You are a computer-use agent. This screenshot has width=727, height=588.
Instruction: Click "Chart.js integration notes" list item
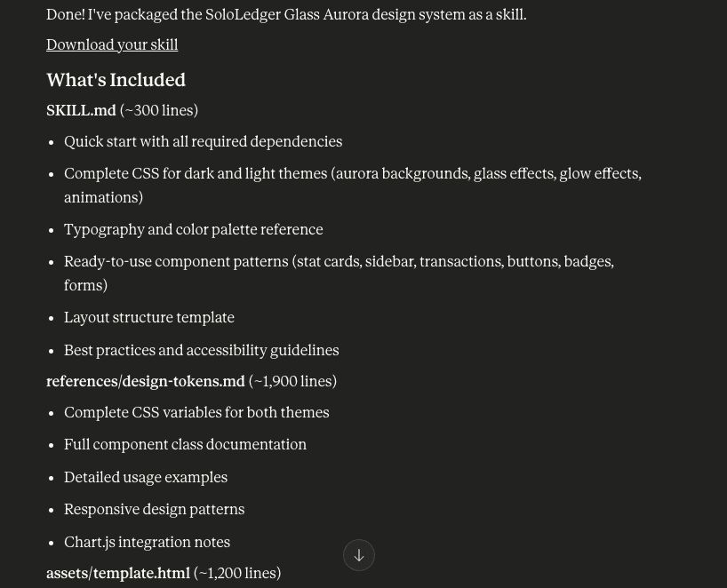pos(147,542)
